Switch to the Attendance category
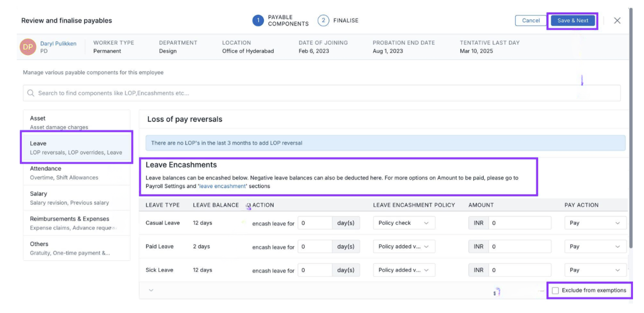Viewport: 644px width, 313px height. (76, 173)
